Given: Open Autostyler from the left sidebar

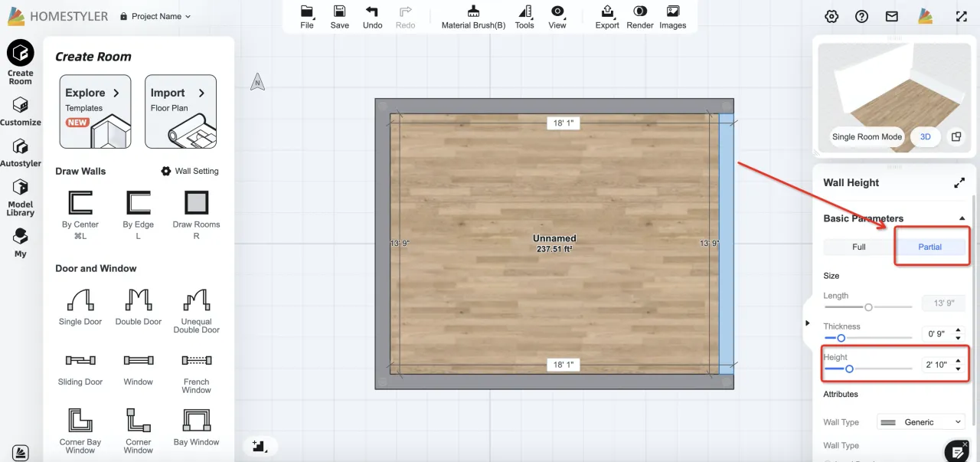Looking at the screenshot, I should click(x=21, y=152).
